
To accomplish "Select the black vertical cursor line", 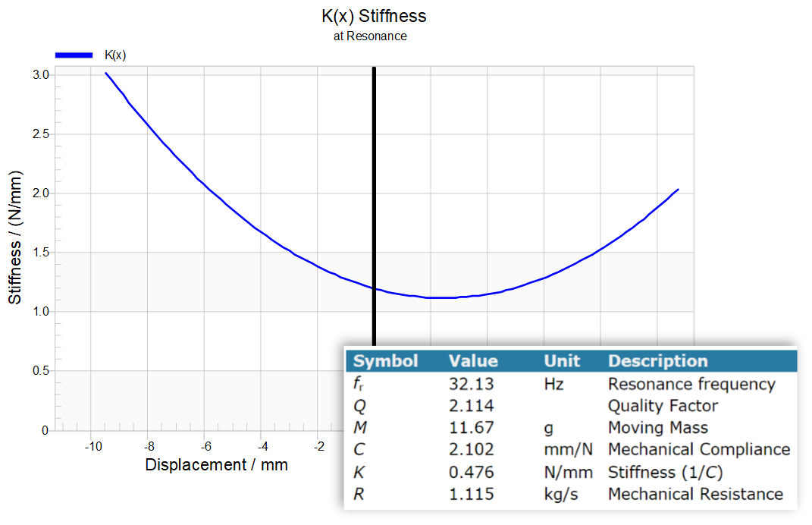I will 374,190.
